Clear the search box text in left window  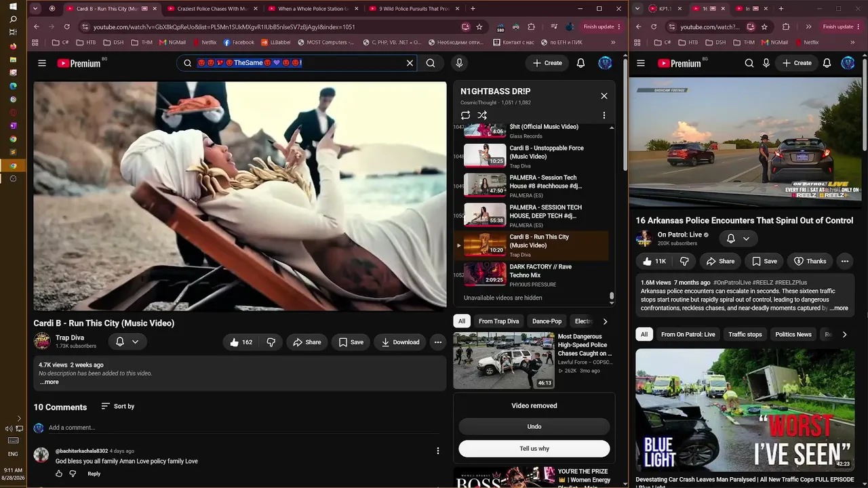pyautogui.click(x=410, y=63)
